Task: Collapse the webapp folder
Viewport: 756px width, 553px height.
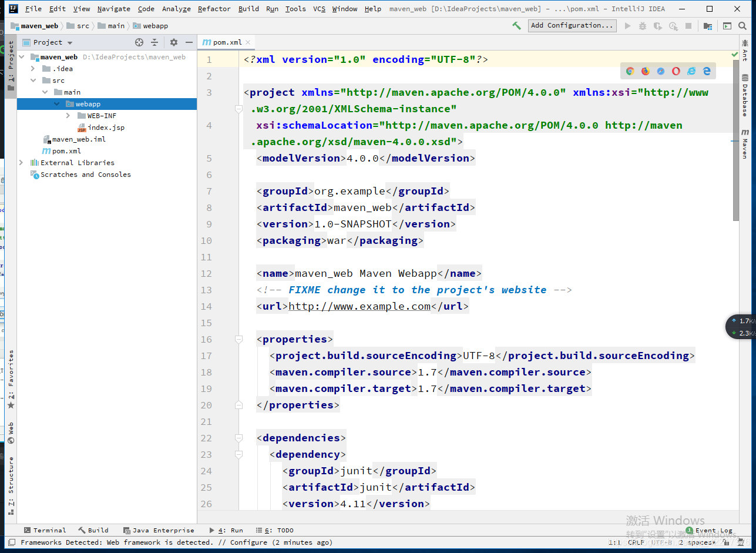Action: pos(57,104)
